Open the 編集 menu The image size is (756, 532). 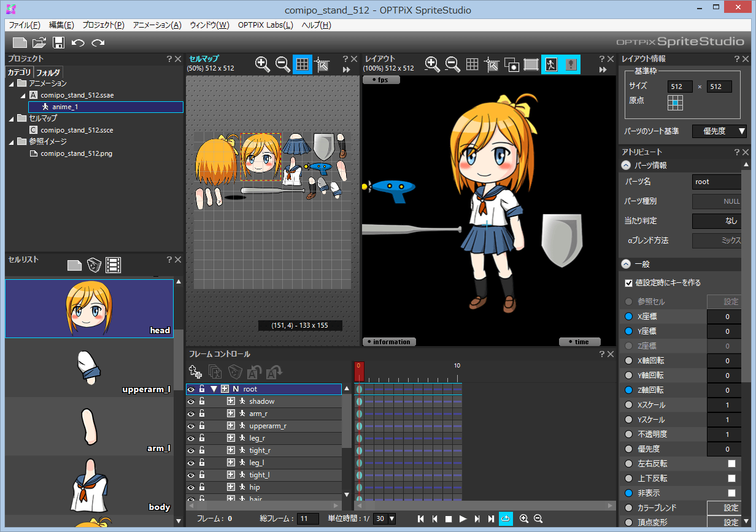(x=61, y=25)
